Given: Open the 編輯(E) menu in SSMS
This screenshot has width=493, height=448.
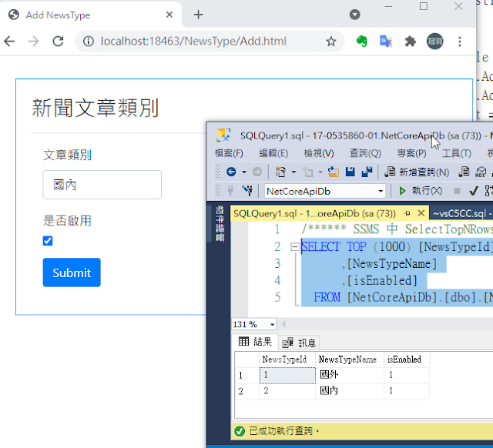Looking at the screenshot, I should [x=273, y=153].
